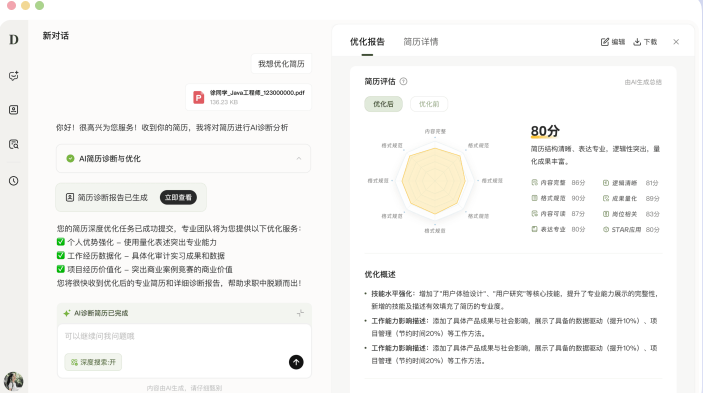This screenshot has width=703, height=393.
Task: Select the 优化后 toggle pill
Action: tap(383, 104)
